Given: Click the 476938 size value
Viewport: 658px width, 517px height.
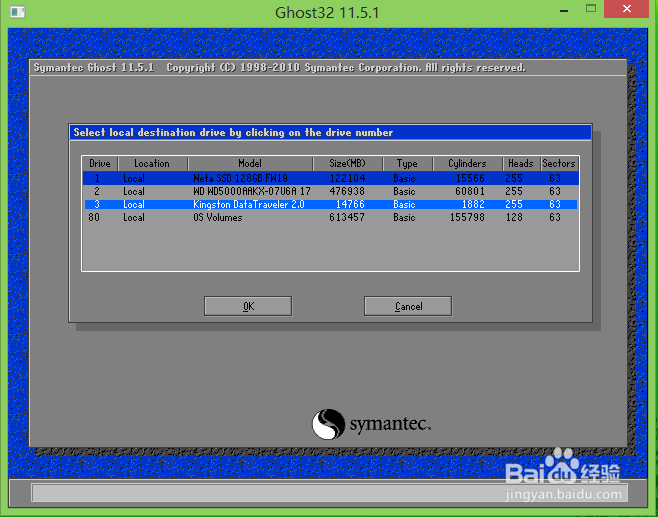Looking at the screenshot, I should pyautogui.click(x=347, y=191).
